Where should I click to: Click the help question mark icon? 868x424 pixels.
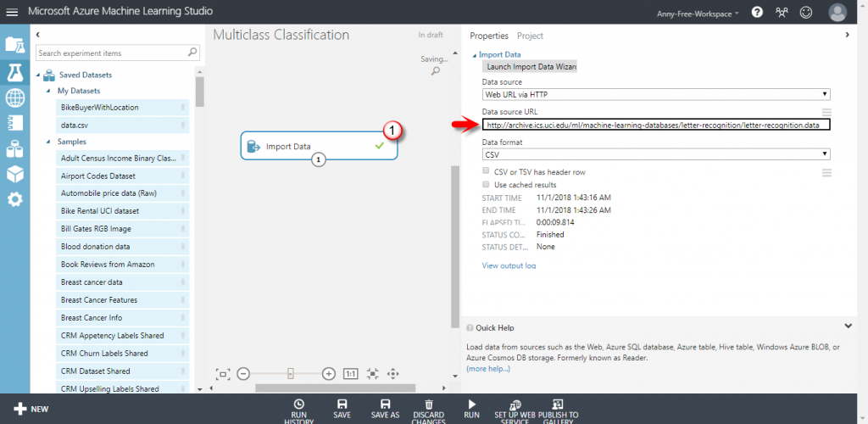(757, 12)
